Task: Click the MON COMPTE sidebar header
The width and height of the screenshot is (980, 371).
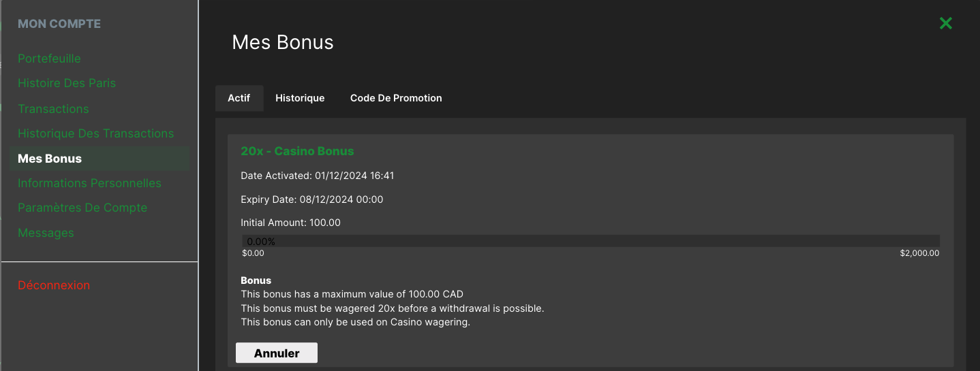Action: 59,24
